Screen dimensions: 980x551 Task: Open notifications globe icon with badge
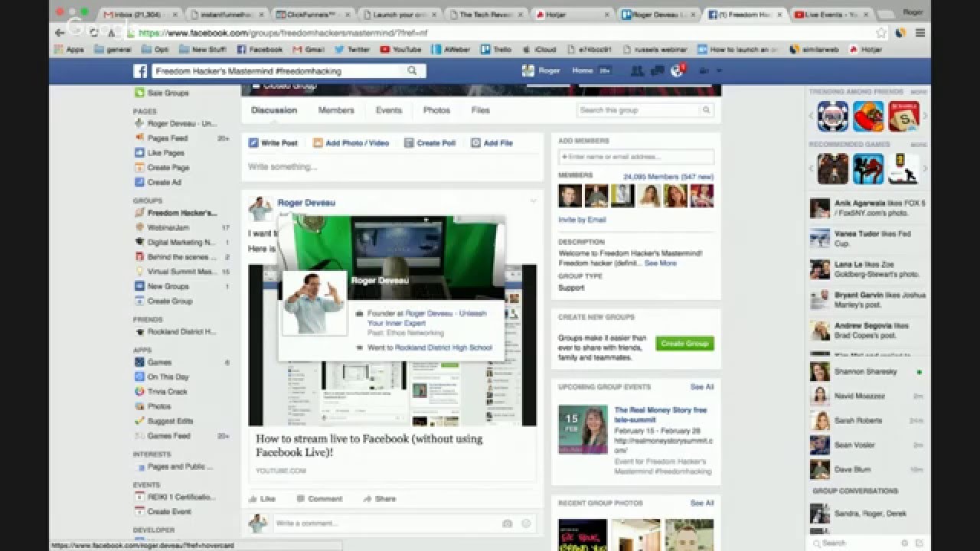[x=677, y=70]
